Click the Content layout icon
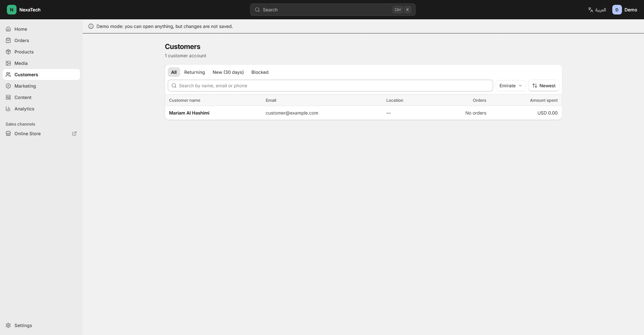 [8, 97]
